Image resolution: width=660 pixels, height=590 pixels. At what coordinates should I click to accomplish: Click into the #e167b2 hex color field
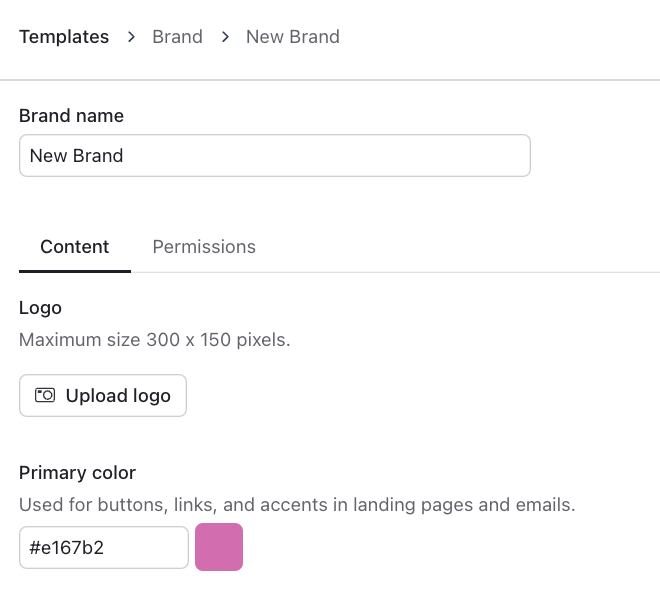click(x=103, y=547)
